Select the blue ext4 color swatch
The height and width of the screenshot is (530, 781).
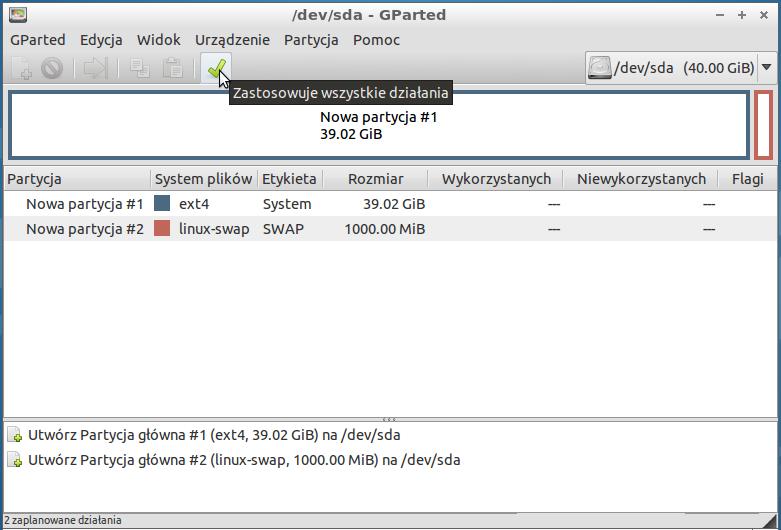pos(162,203)
